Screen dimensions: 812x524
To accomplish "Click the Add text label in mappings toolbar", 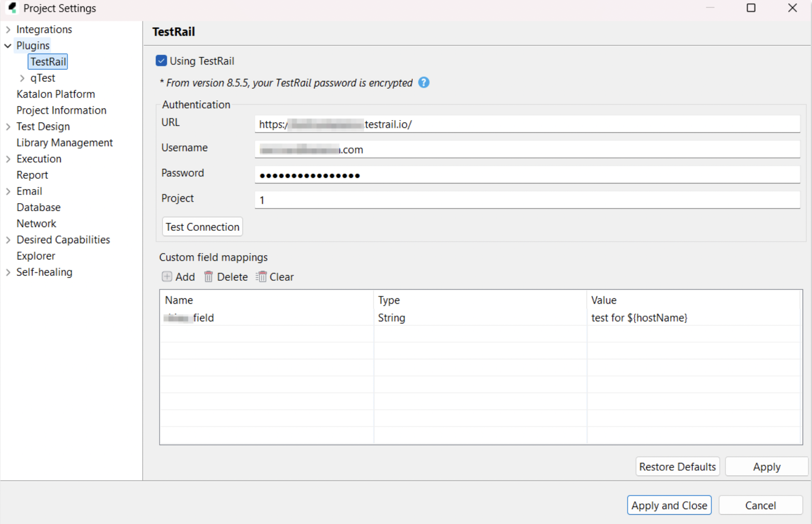I will 185,277.
